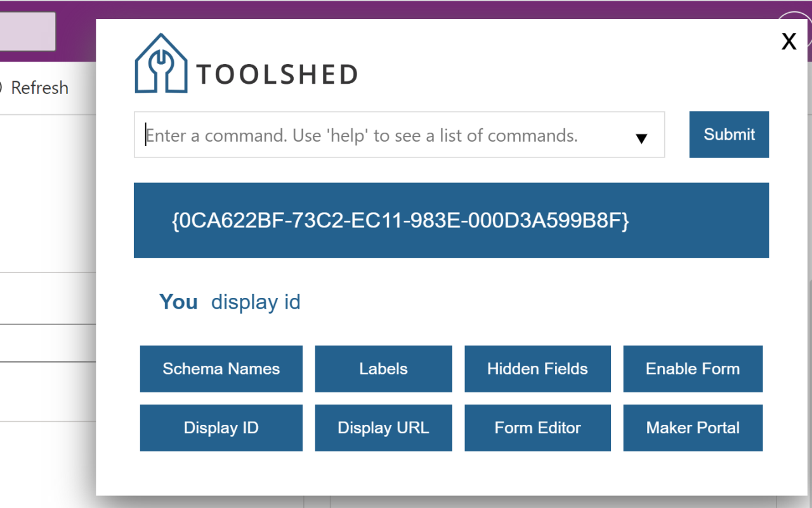Run the Display URL command button
The image size is (812, 508).
pyautogui.click(x=383, y=427)
